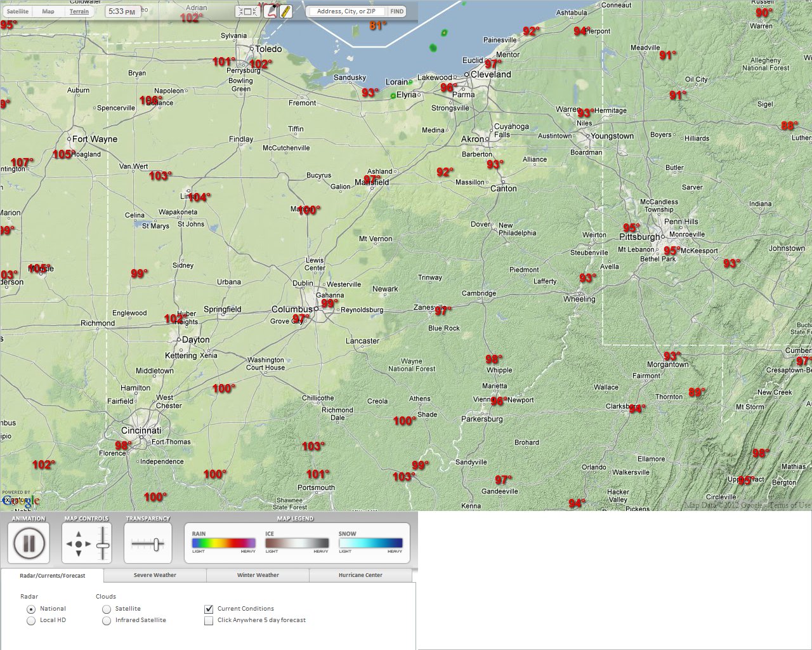Pan the map up with the arrow
This screenshot has width=812, height=650.
coord(79,534)
